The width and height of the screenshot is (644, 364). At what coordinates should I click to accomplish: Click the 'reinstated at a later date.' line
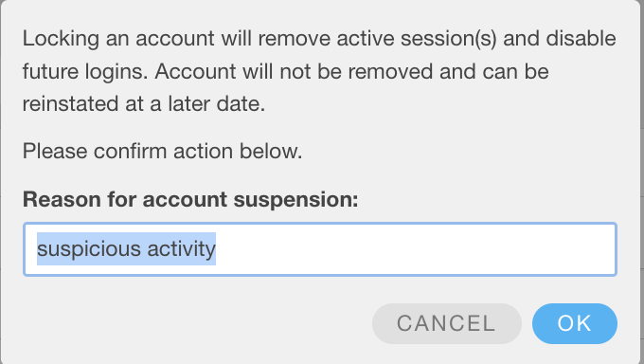tap(144, 103)
